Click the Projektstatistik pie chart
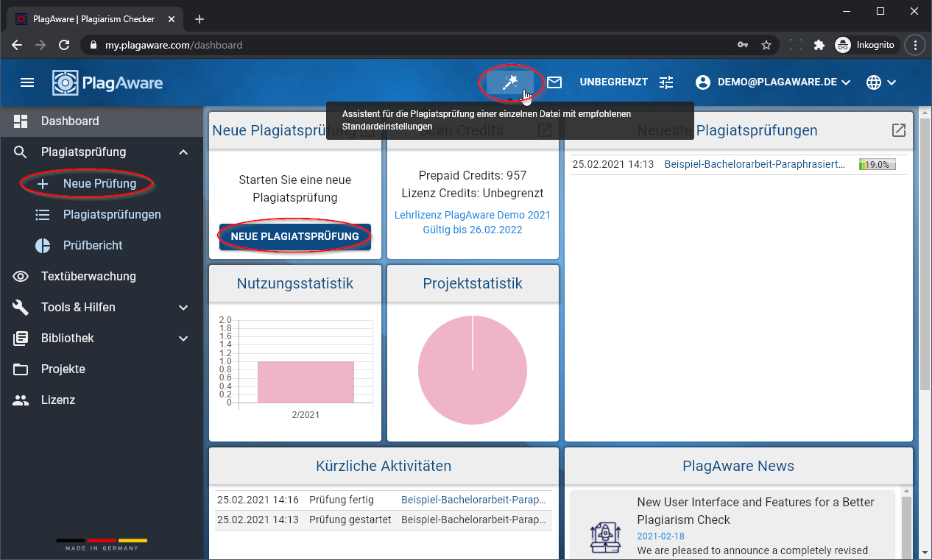This screenshot has height=560, width=932. 473,370
